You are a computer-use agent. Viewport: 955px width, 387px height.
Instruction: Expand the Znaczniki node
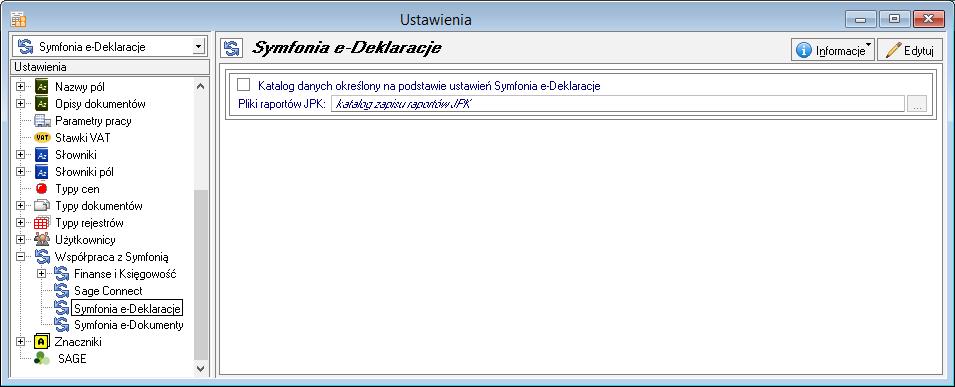point(21,342)
